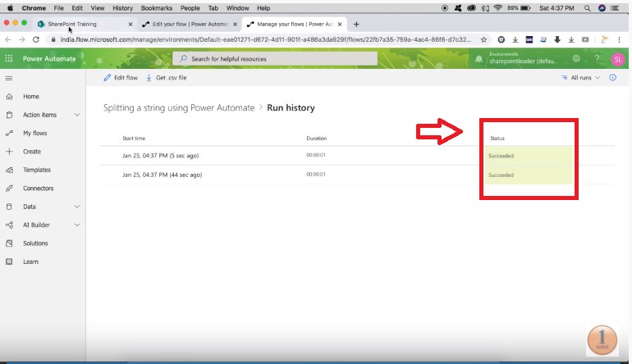Go to Splitting a string flow breadcrumb
This screenshot has width=632, height=364.
178,107
